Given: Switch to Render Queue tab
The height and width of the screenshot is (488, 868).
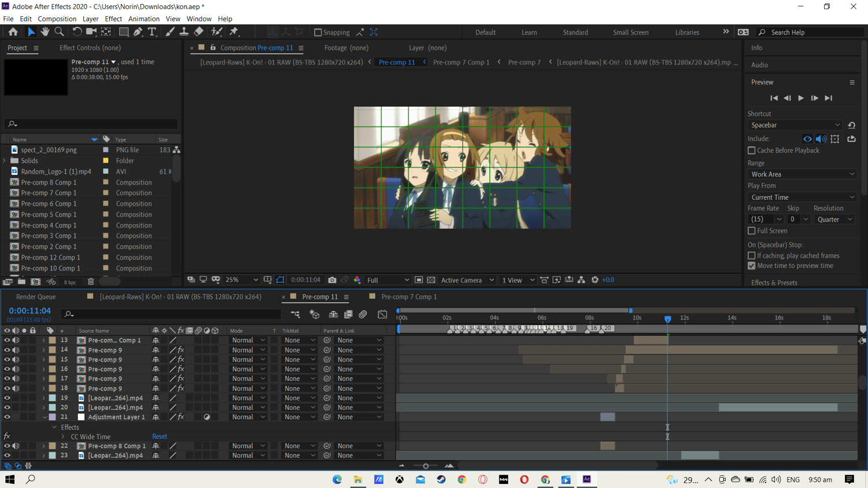Looking at the screenshot, I should tap(36, 297).
